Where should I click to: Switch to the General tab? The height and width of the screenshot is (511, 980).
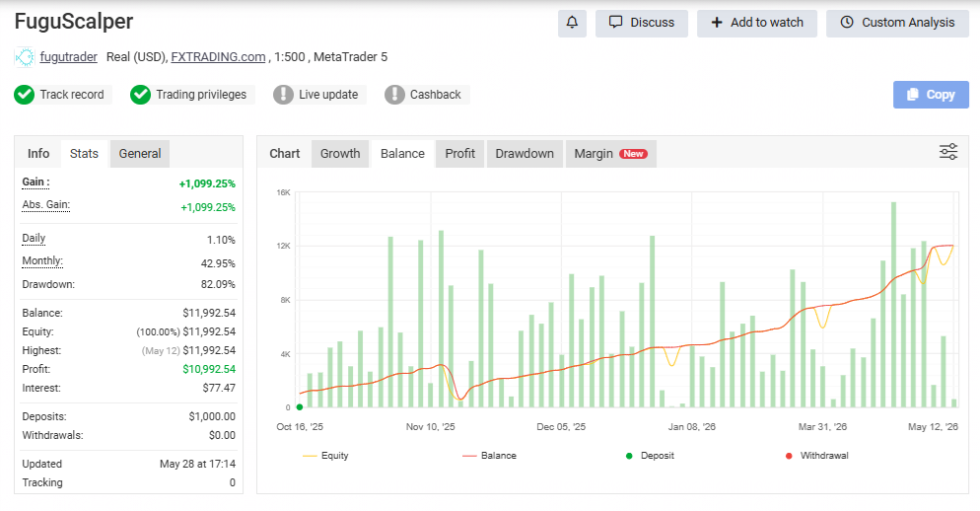click(140, 153)
